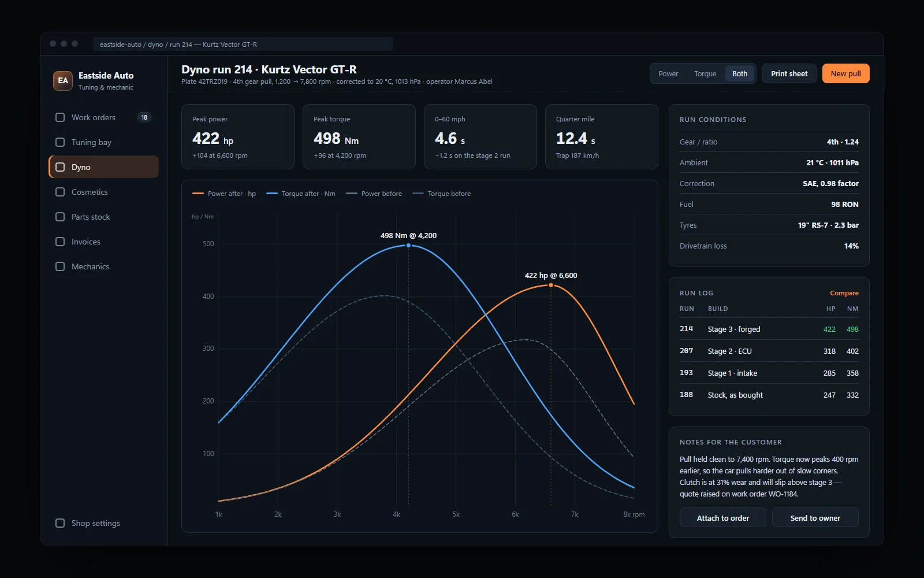Toggle the Power after hp legend item

(x=224, y=194)
